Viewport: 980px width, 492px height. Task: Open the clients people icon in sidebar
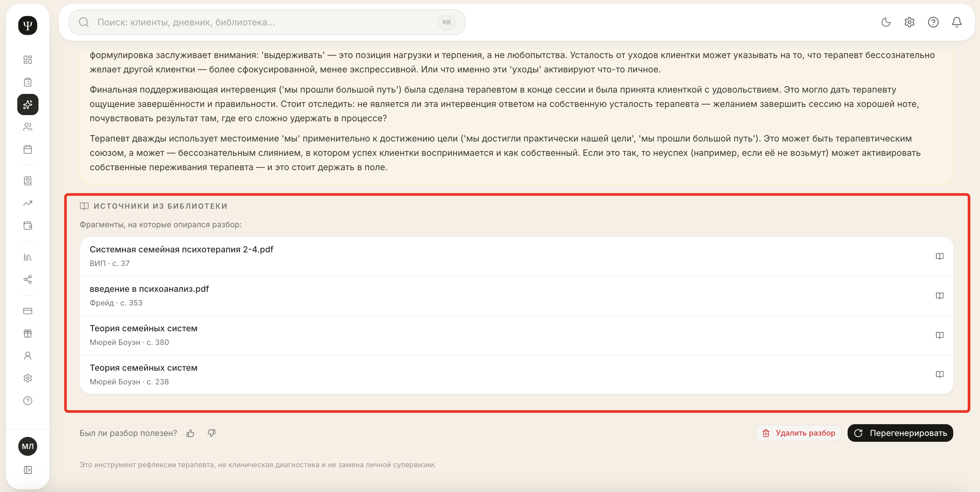28,127
